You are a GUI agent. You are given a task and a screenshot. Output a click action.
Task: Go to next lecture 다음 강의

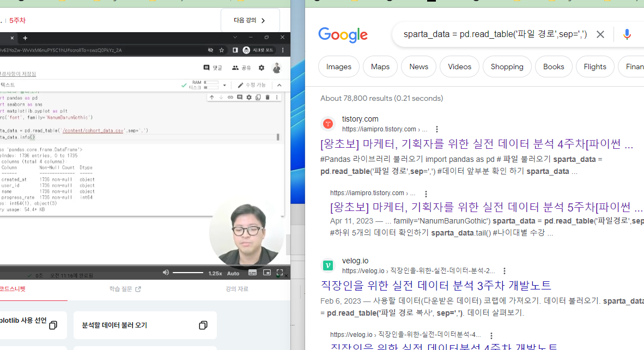[250, 20]
